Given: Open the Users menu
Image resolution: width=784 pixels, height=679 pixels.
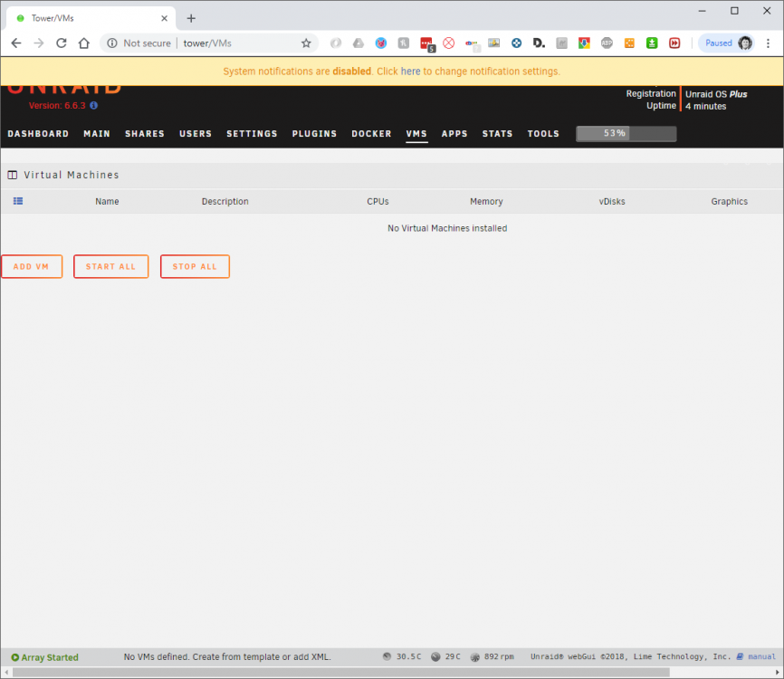Looking at the screenshot, I should (x=196, y=133).
